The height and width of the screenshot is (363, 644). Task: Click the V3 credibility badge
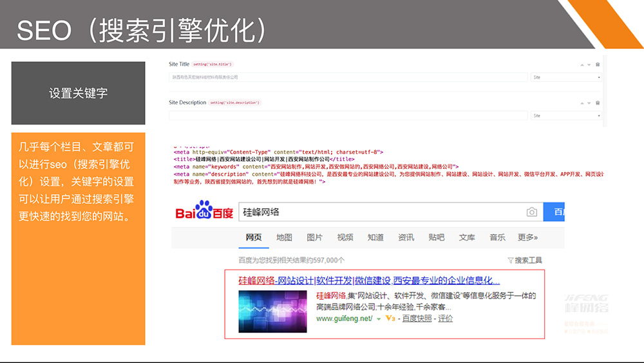pyautogui.click(x=390, y=319)
